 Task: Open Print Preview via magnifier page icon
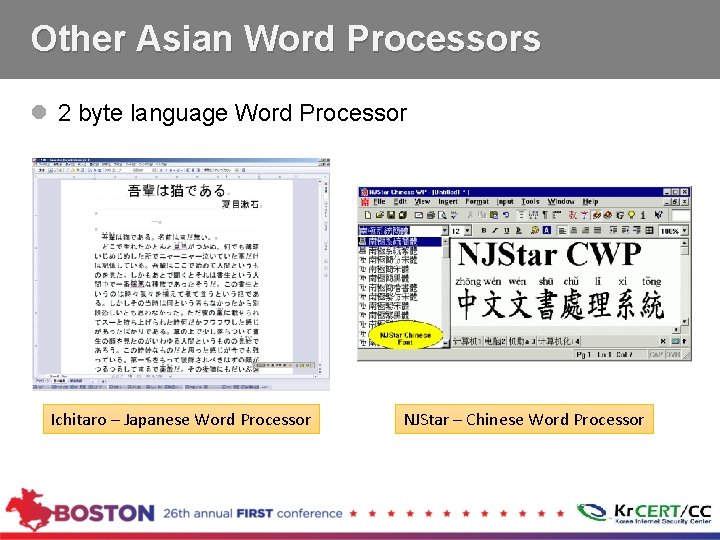pyautogui.click(x=442, y=215)
